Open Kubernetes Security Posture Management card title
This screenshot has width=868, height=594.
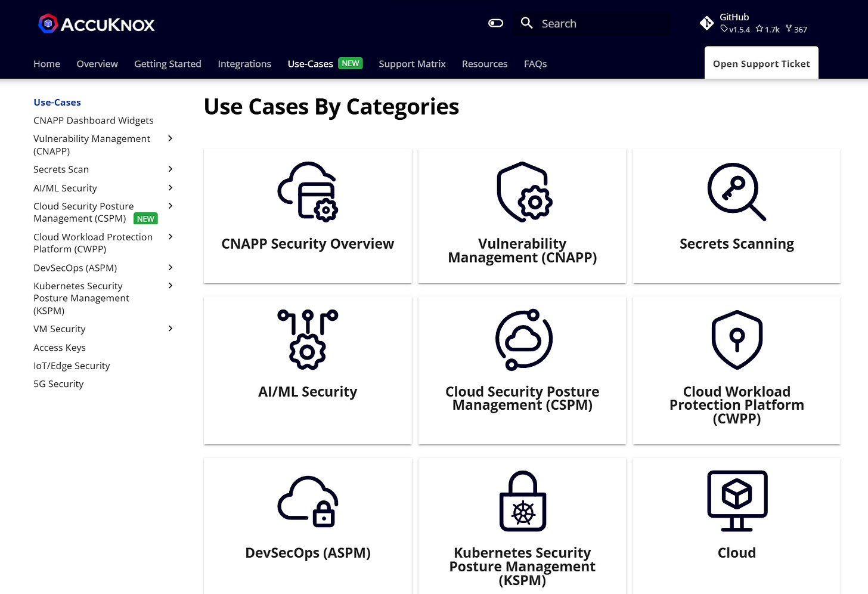522,566
